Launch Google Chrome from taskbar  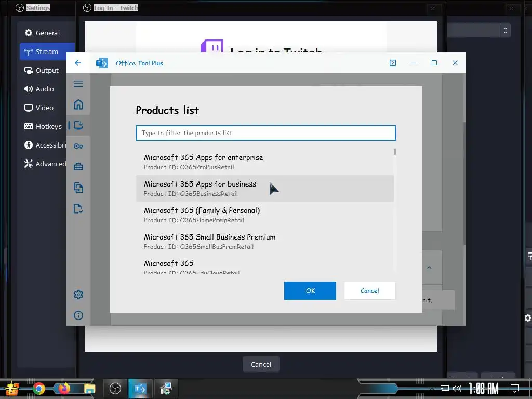coord(39,389)
